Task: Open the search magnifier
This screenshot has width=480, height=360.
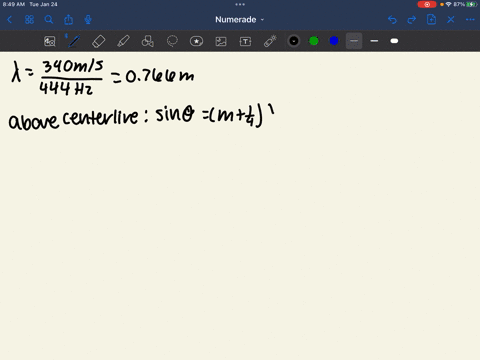Action: click(x=49, y=20)
